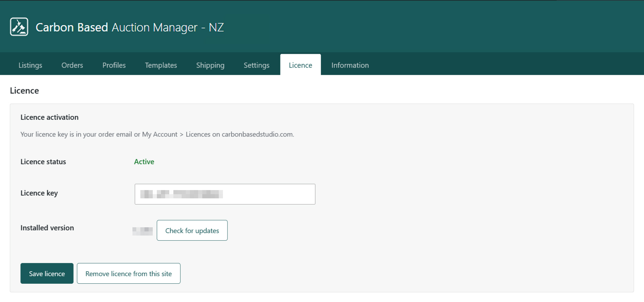The width and height of the screenshot is (644, 302).
Task: Click the Licence key field label
Action: click(x=39, y=193)
